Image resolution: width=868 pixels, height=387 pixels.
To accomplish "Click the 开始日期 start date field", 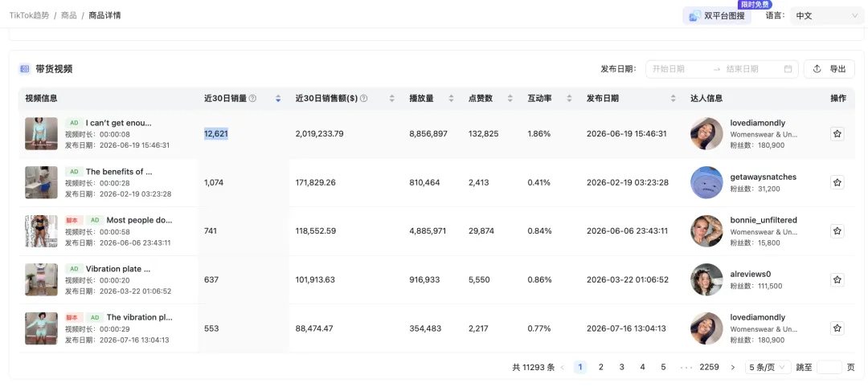I will click(678, 69).
